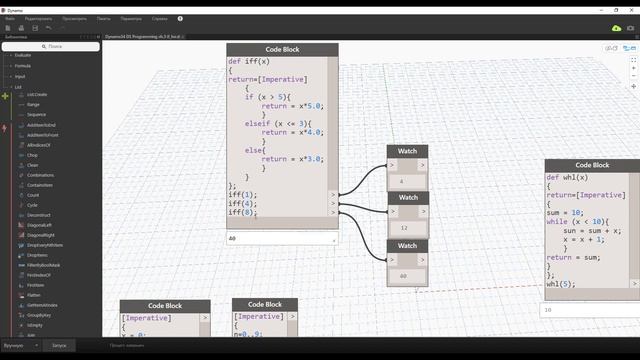
Task: Click the Cycle library node
Action: click(32, 205)
